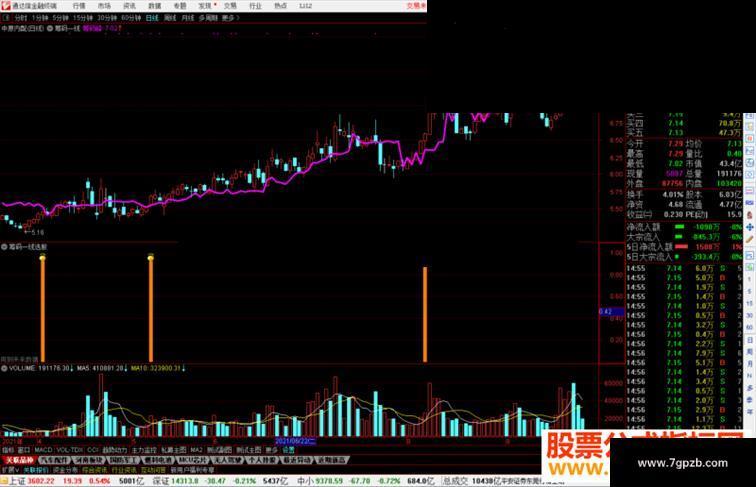Click the 30 minute shortcut in right toolbar
756x487 pixels.
point(750,315)
